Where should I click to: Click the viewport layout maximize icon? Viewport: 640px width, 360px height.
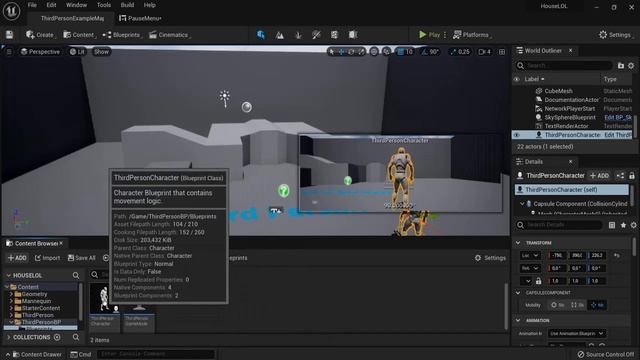point(502,52)
